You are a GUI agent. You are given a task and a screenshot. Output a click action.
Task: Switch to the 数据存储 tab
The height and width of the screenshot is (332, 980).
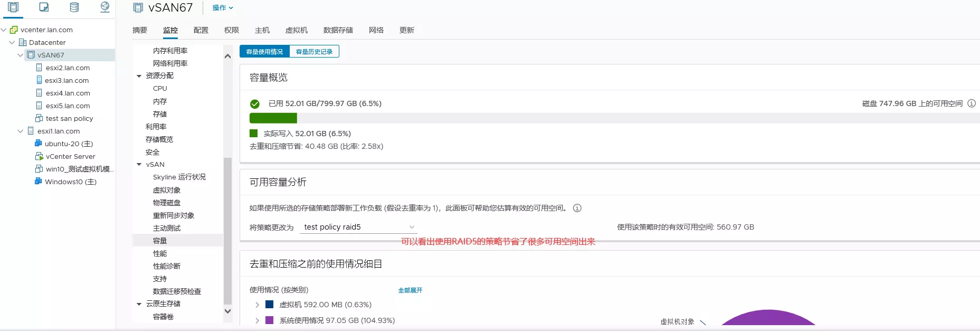338,30
